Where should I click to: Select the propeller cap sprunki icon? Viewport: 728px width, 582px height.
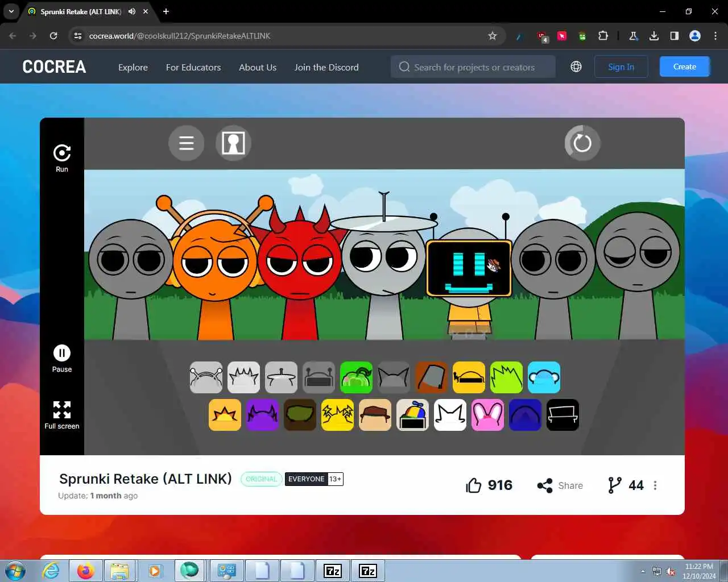[x=412, y=415]
